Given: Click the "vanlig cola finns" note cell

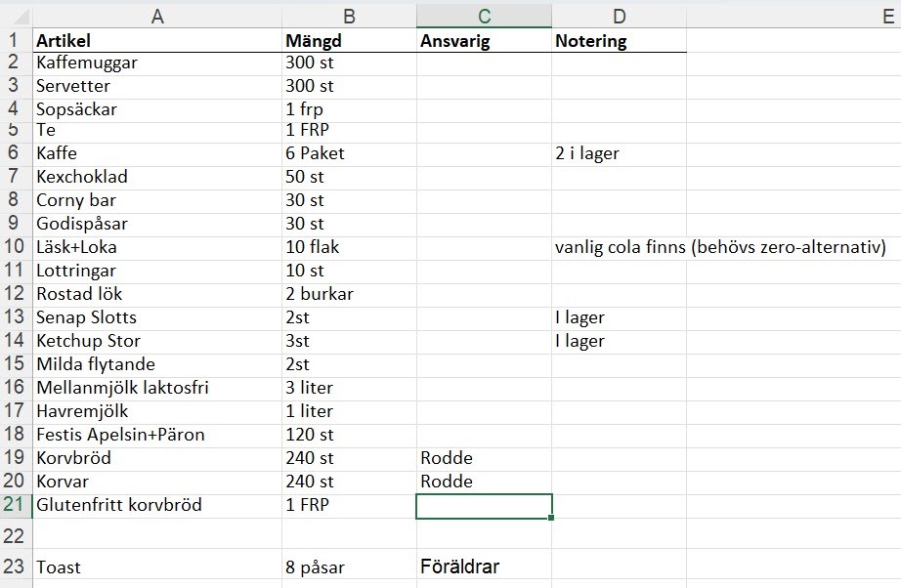Looking at the screenshot, I should click(x=619, y=247).
